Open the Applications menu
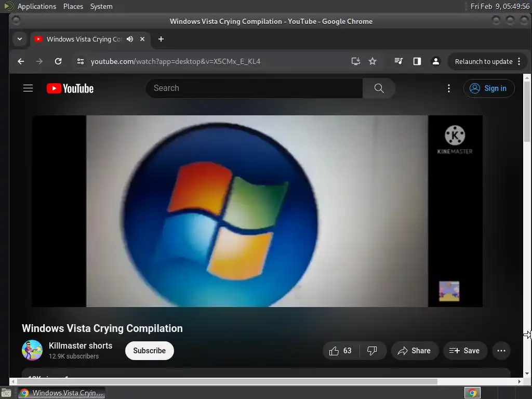The image size is (532, 399). tap(37, 6)
